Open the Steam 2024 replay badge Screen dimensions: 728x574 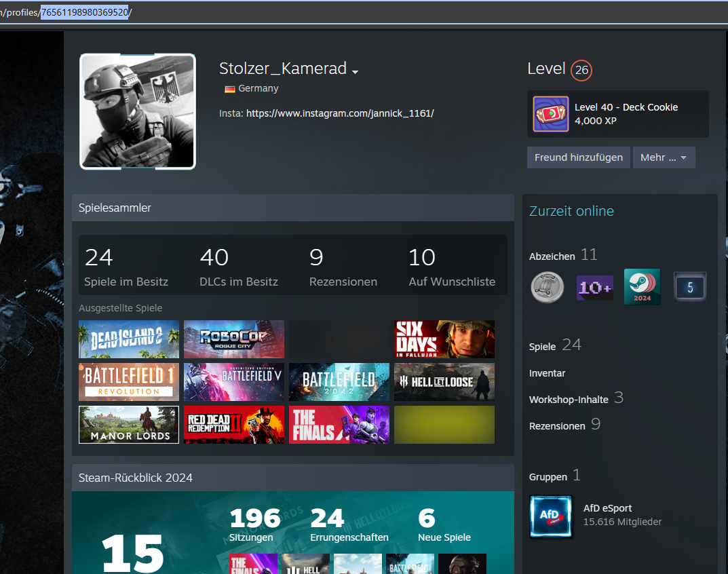point(642,287)
